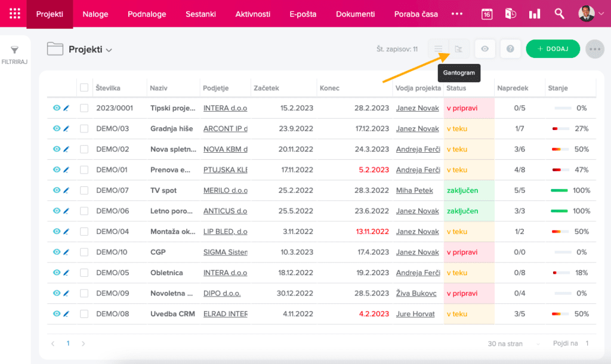The height and width of the screenshot is (364, 611).
Task: Select the checkbox for DEMO/07 row
Action: click(x=84, y=190)
